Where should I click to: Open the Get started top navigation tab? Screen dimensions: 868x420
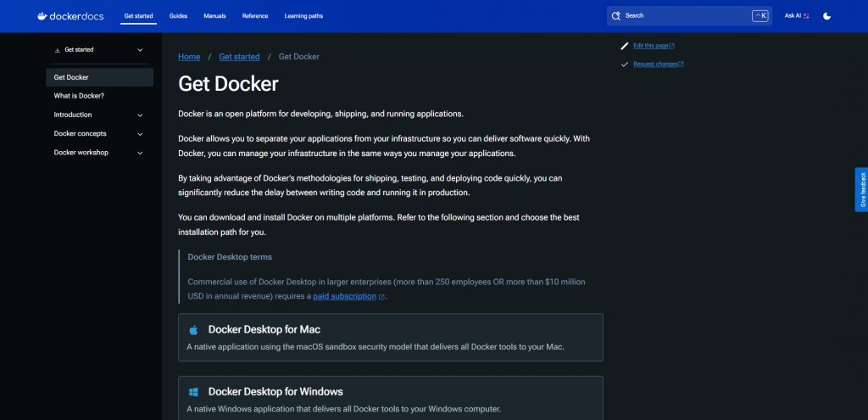pos(138,16)
